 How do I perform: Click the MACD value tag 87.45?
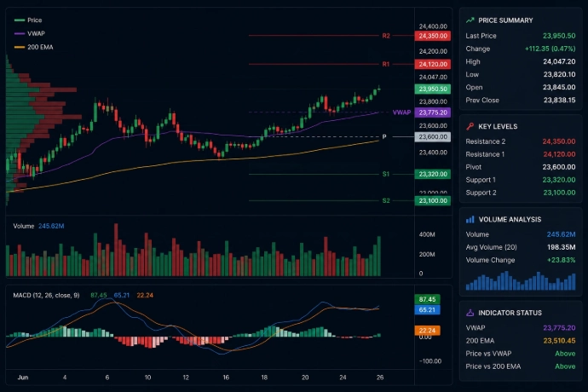(x=427, y=299)
